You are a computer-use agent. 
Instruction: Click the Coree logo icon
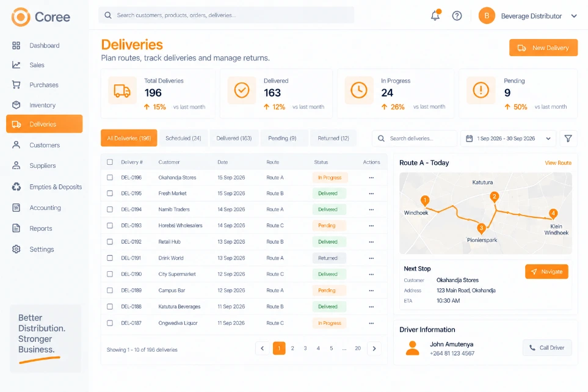click(x=21, y=17)
